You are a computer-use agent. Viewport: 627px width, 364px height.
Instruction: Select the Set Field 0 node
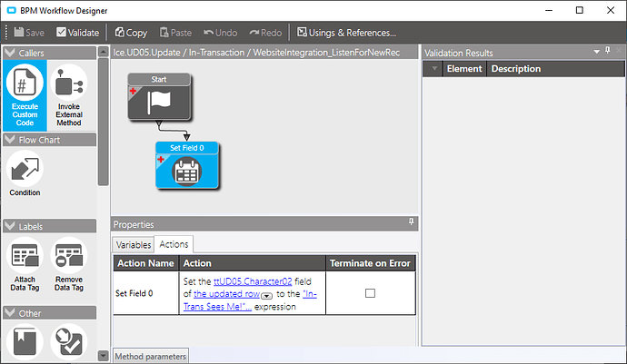click(187, 164)
